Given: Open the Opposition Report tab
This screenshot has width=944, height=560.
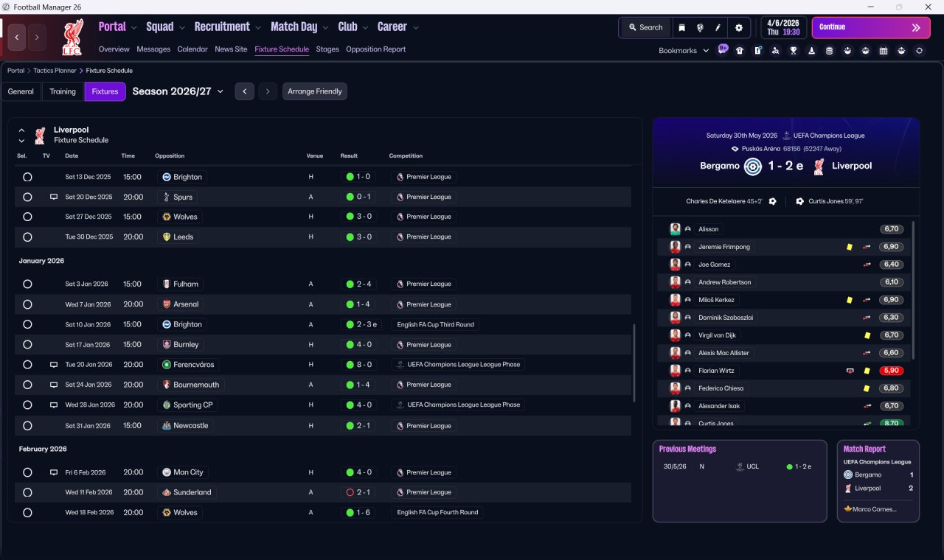Looking at the screenshot, I should point(376,49).
